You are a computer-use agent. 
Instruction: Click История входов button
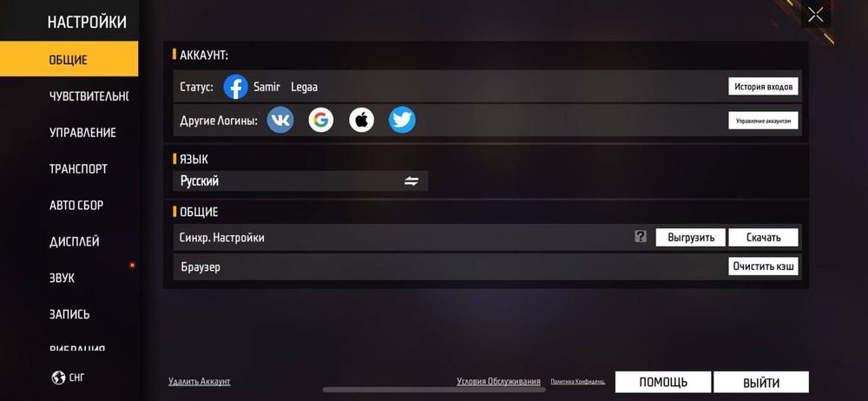(x=763, y=87)
